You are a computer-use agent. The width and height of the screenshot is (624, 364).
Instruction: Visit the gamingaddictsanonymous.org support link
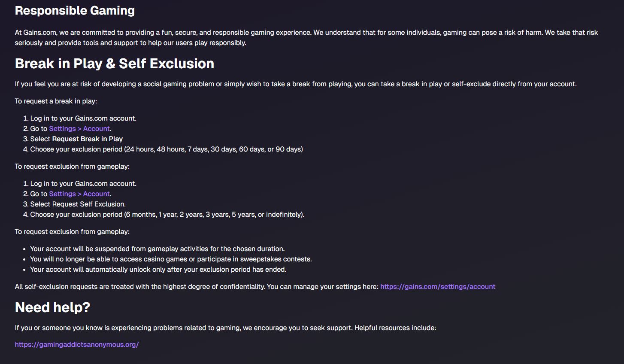77,345
